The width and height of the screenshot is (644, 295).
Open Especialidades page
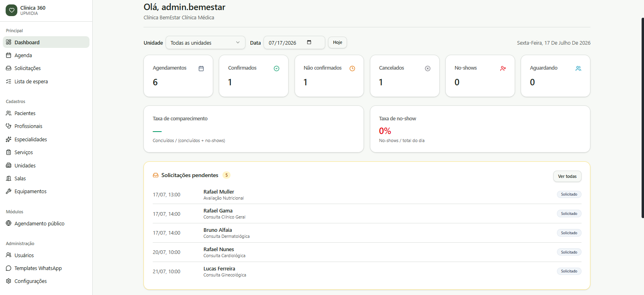click(x=46, y=139)
